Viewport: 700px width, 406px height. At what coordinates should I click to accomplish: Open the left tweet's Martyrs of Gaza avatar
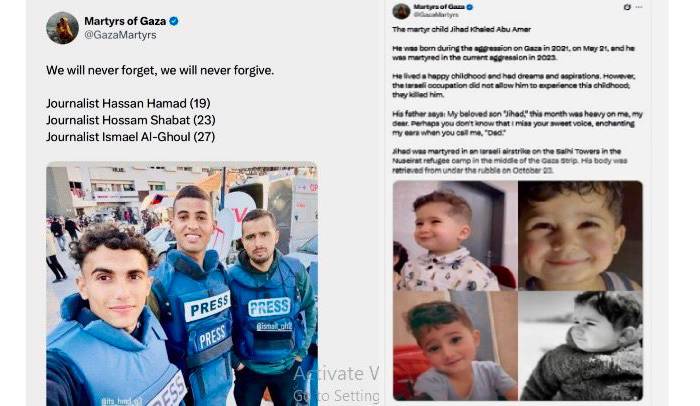pos(62,28)
